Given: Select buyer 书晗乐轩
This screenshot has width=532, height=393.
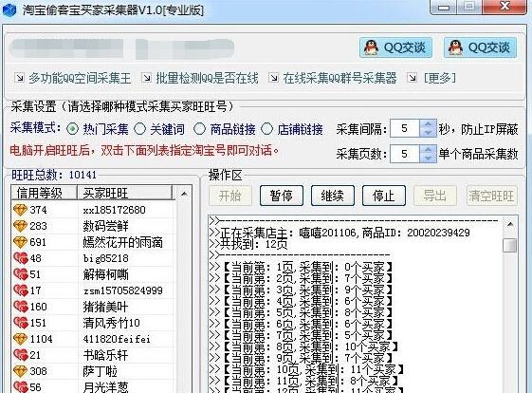Looking at the screenshot, I should click(106, 356).
